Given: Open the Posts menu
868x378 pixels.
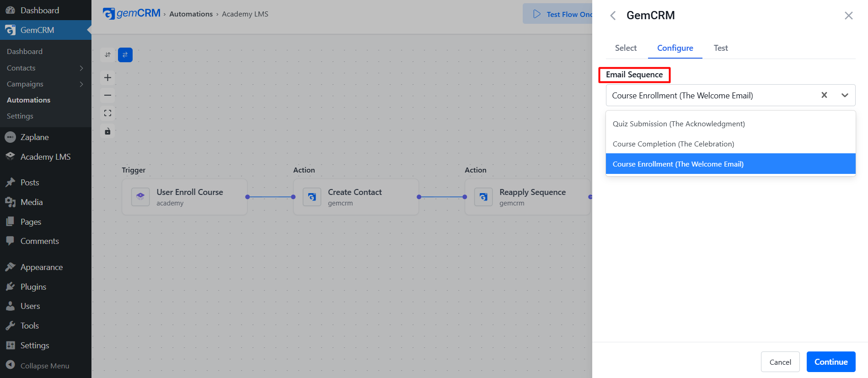Looking at the screenshot, I should 46,183.
